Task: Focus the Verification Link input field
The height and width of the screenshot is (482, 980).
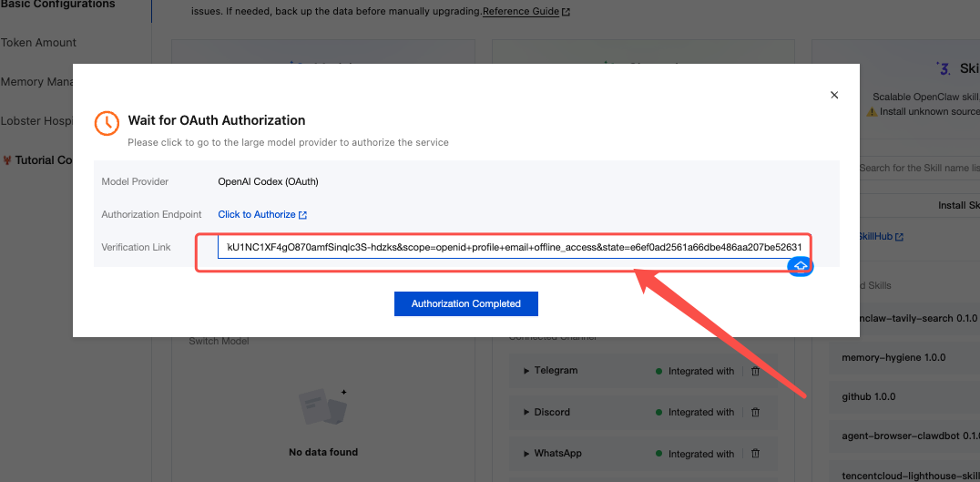Action: pos(514,248)
